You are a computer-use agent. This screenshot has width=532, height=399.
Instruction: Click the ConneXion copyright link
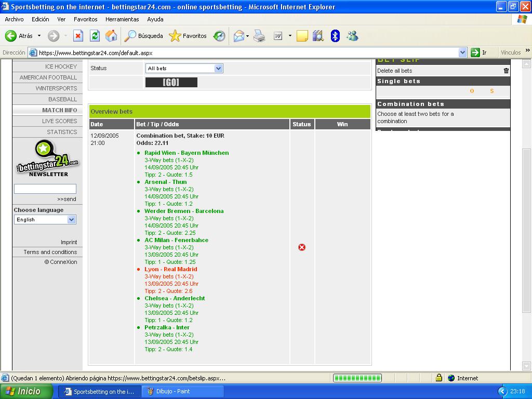61,262
